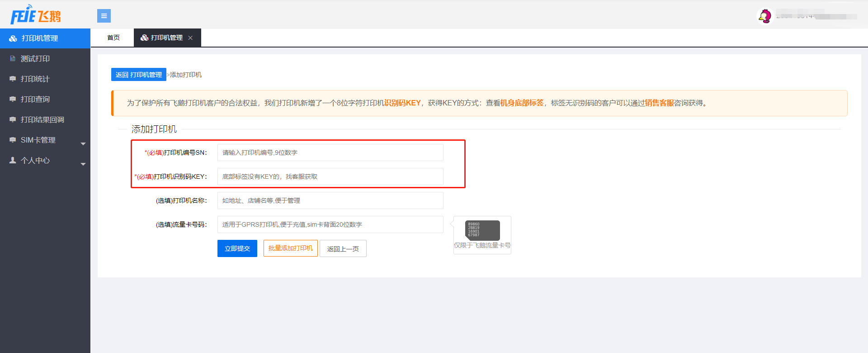Switch to the 首页 tab
868x353 pixels.
tap(113, 38)
